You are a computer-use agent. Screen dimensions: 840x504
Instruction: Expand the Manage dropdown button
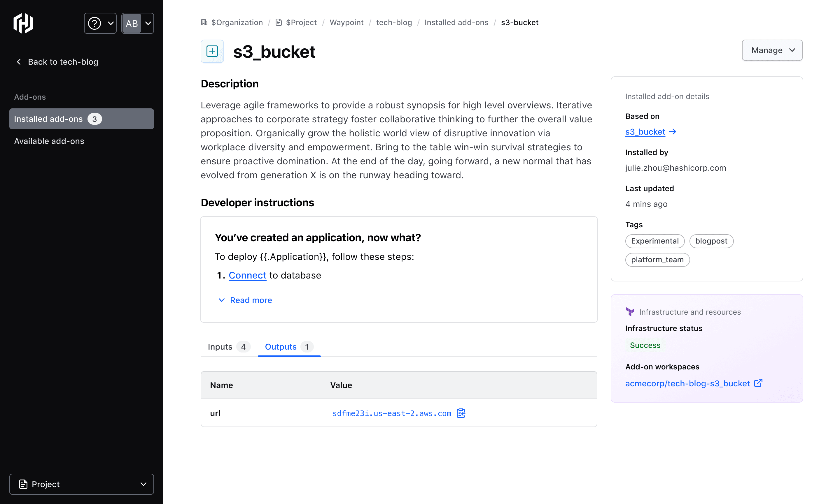click(x=772, y=50)
